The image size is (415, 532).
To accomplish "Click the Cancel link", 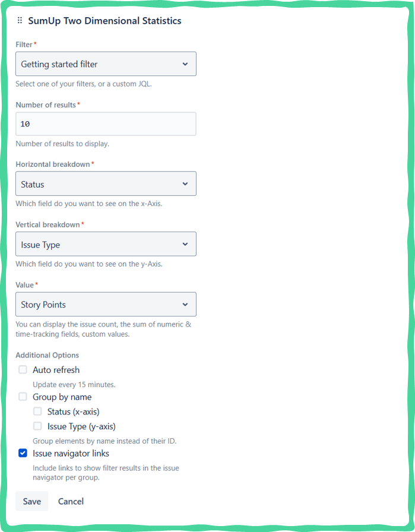I will (x=71, y=501).
